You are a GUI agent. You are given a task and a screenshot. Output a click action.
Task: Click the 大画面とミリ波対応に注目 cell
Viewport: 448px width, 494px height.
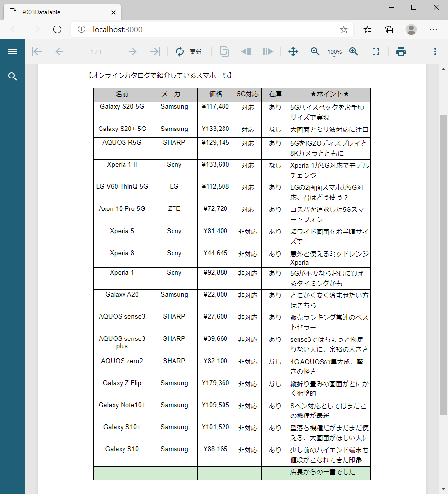point(329,130)
